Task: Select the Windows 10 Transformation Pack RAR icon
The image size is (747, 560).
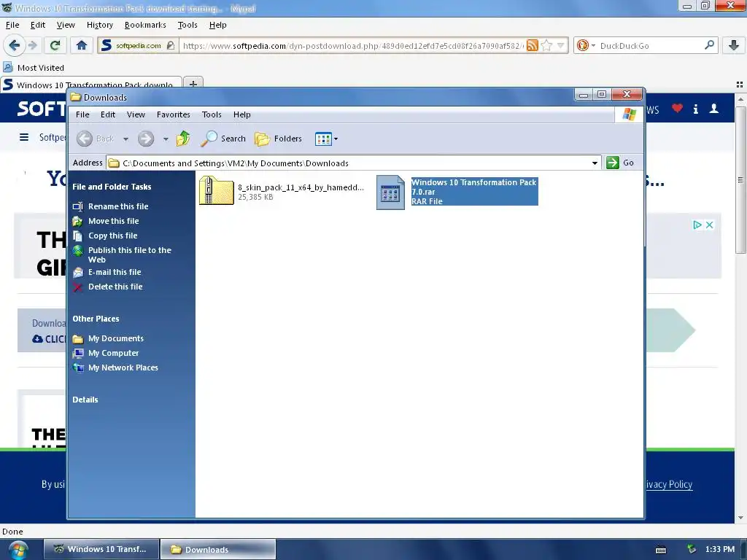Action: click(x=391, y=192)
